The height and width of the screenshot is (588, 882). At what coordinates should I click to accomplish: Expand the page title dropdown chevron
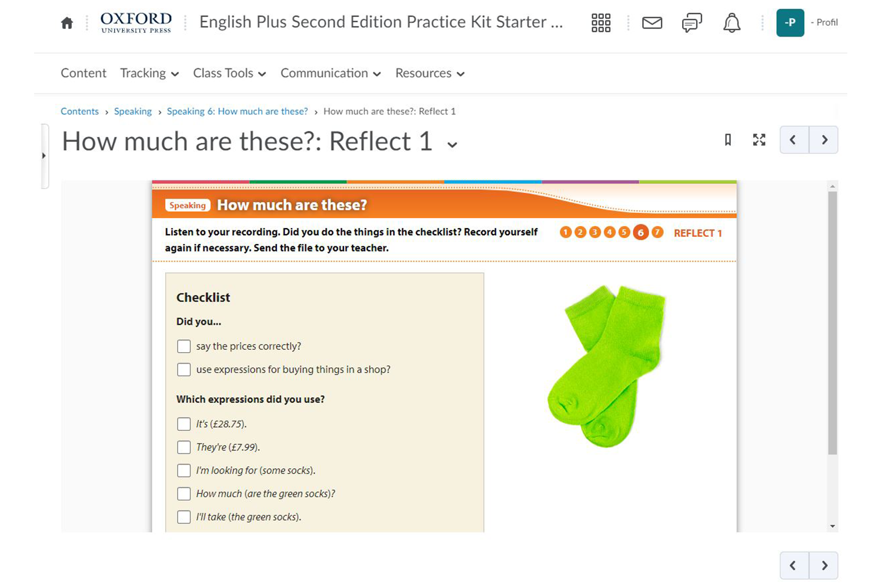coord(452,145)
